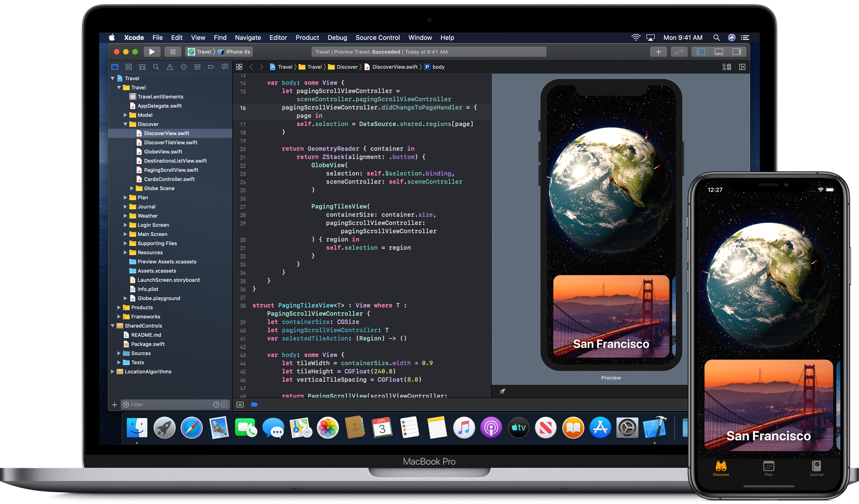
Task: Click the San Francisco tile in canvas preview
Action: (x=611, y=316)
